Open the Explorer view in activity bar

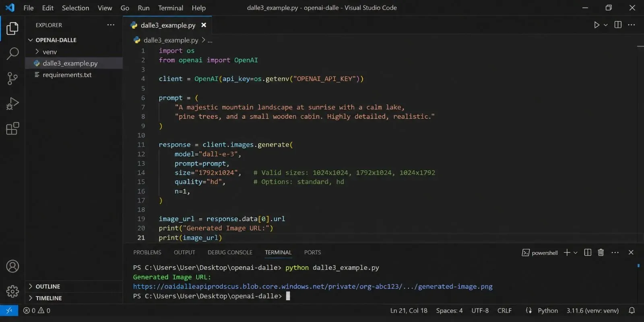(12, 28)
